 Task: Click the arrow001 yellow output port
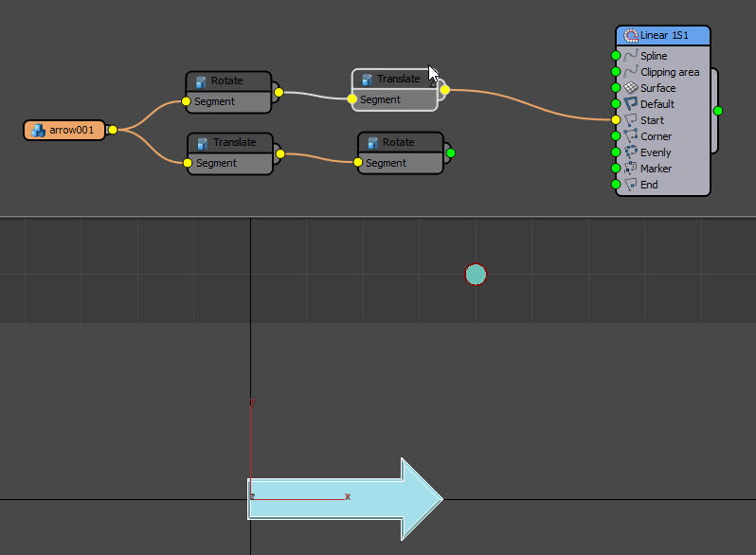click(x=112, y=130)
